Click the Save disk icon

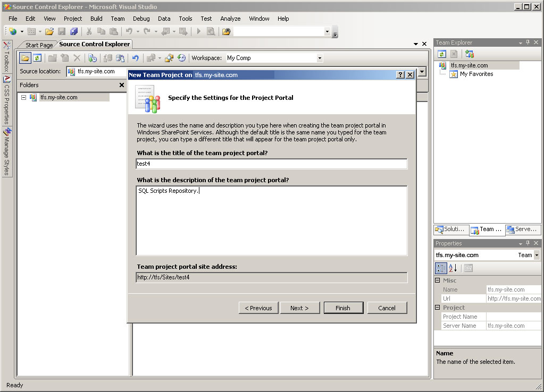pos(62,31)
